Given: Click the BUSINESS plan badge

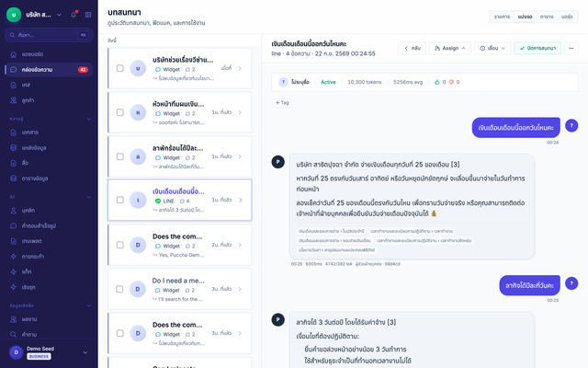Looking at the screenshot, I should [39, 356].
